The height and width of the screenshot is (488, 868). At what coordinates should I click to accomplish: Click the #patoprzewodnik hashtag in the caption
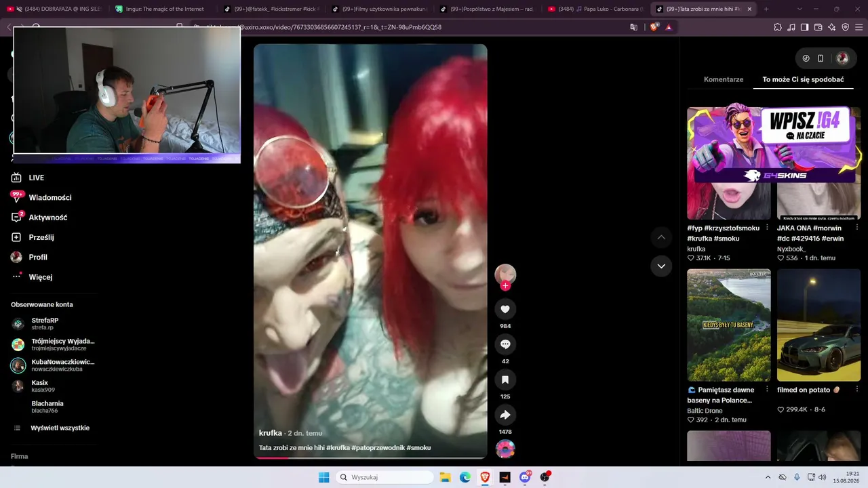click(x=378, y=448)
